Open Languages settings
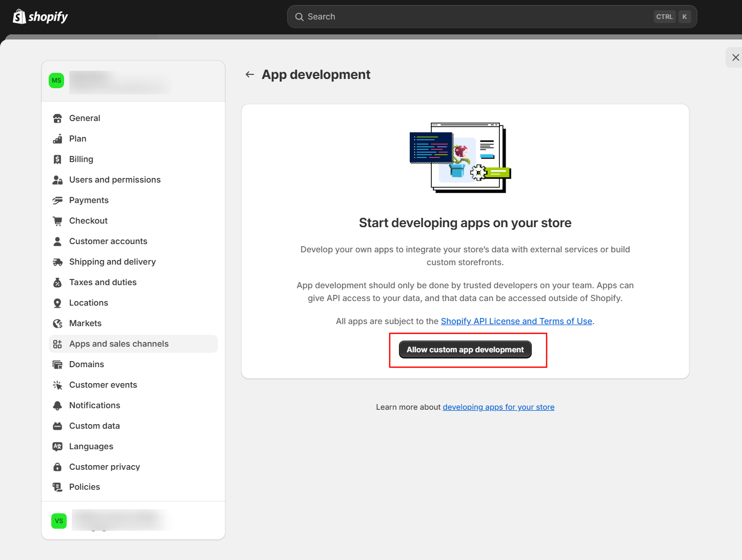Viewport: 742px width, 560px height. point(133,446)
